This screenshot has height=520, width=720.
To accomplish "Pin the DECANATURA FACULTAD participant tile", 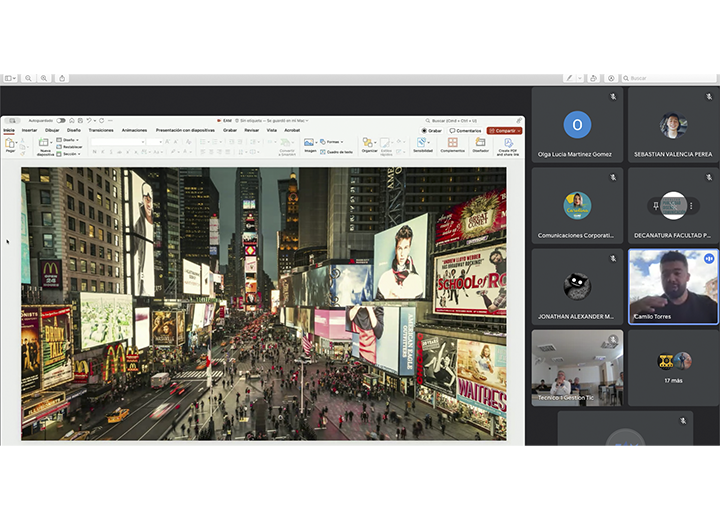I will pyautogui.click(x=655, y=206).
